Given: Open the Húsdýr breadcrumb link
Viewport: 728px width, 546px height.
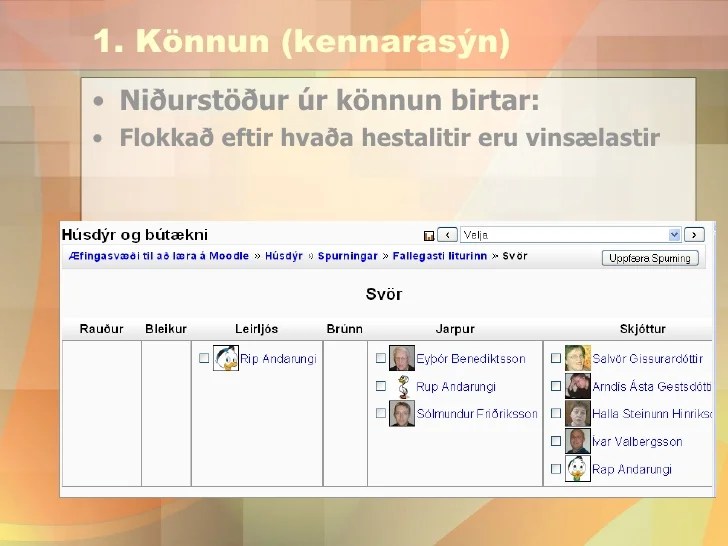Looking at the screenshot, I should tap(284, 256).
